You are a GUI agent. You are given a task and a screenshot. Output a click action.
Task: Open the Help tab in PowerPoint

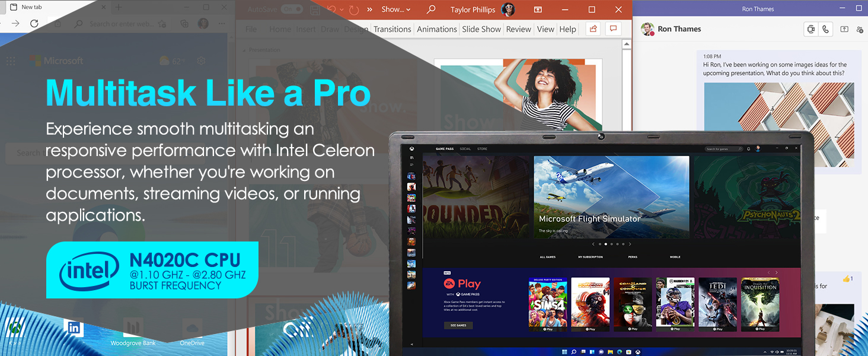pyautogui.click(x=567, y=29)
